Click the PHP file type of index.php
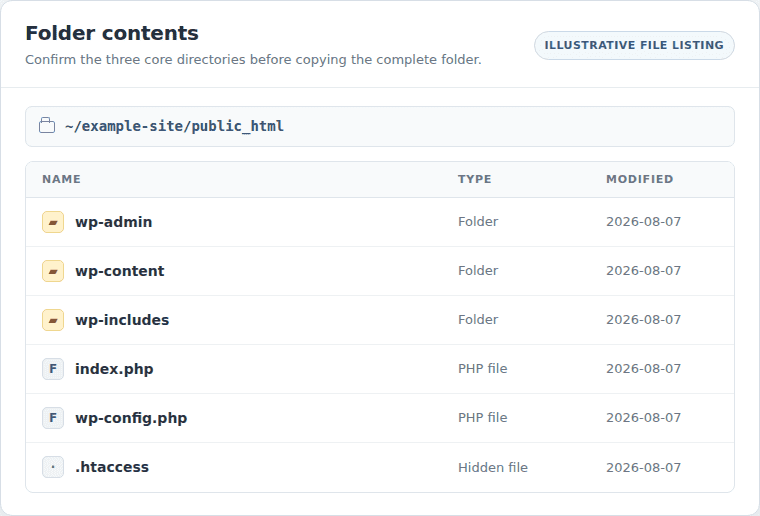The width and height of the screenshot is (760, 516). click(x=483, y=369)
